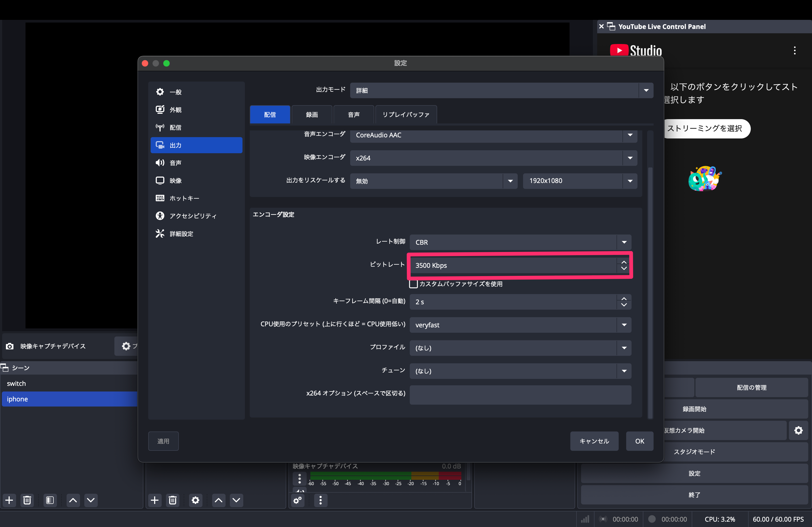Enable custom buffer size checkbox
The height and width of the screenshot is (527, 812).
[413, 284]
